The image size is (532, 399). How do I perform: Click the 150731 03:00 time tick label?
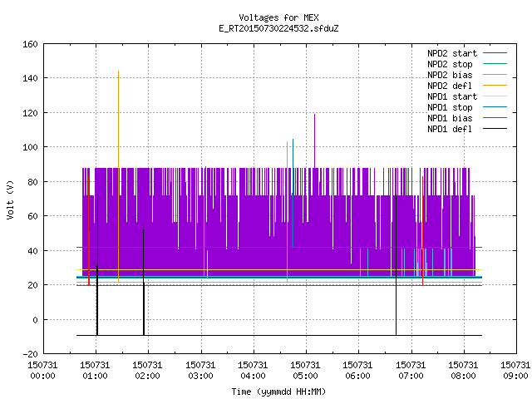pos(200,371)
